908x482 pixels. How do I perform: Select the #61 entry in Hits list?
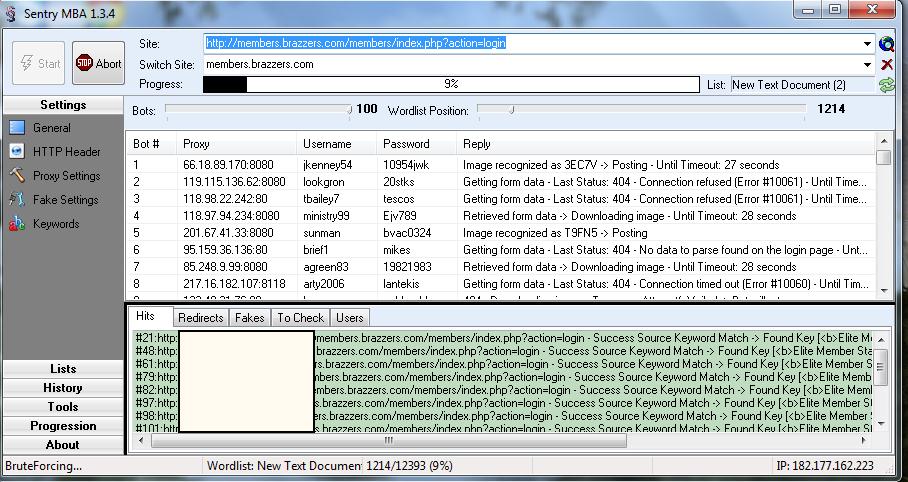(x=503, y=364)
